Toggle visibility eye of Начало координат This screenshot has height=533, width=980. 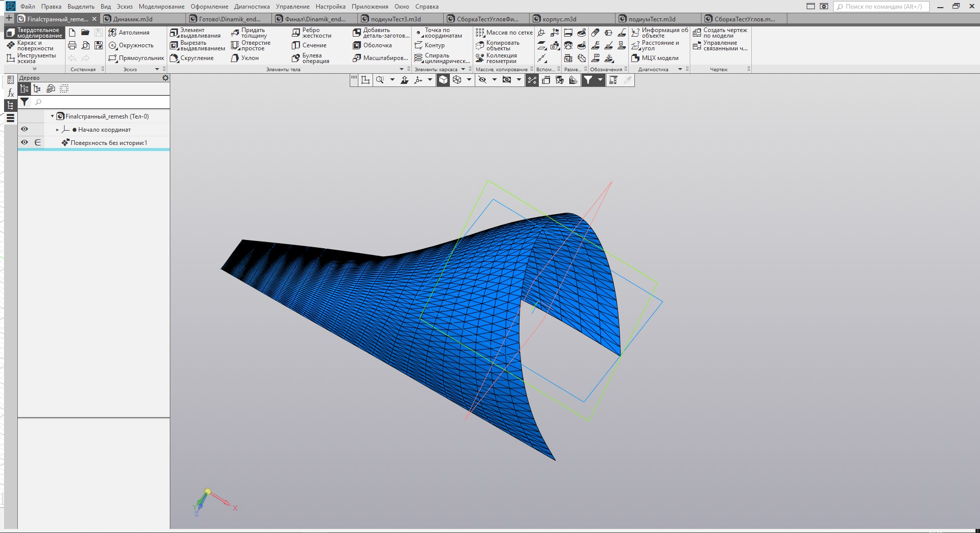pyautogui.click(x=24, y=129)
